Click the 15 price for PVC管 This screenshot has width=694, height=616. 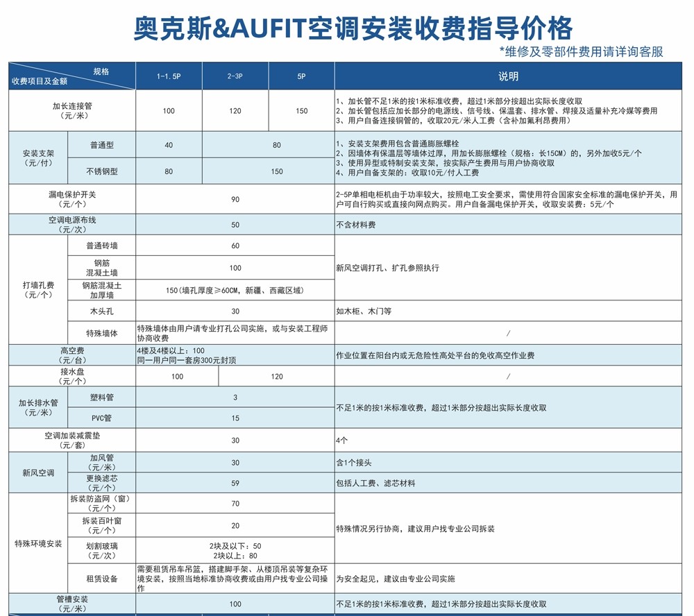[235, 418]
